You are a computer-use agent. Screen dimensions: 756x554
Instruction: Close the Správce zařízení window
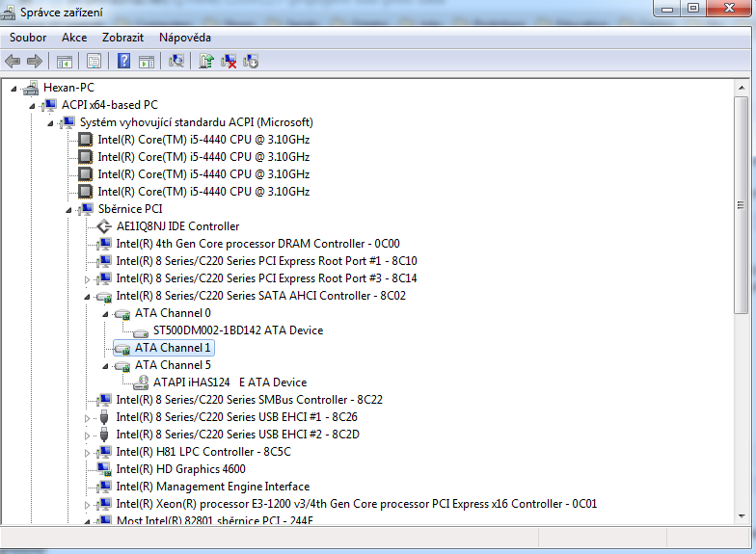[x=729, y=8]
